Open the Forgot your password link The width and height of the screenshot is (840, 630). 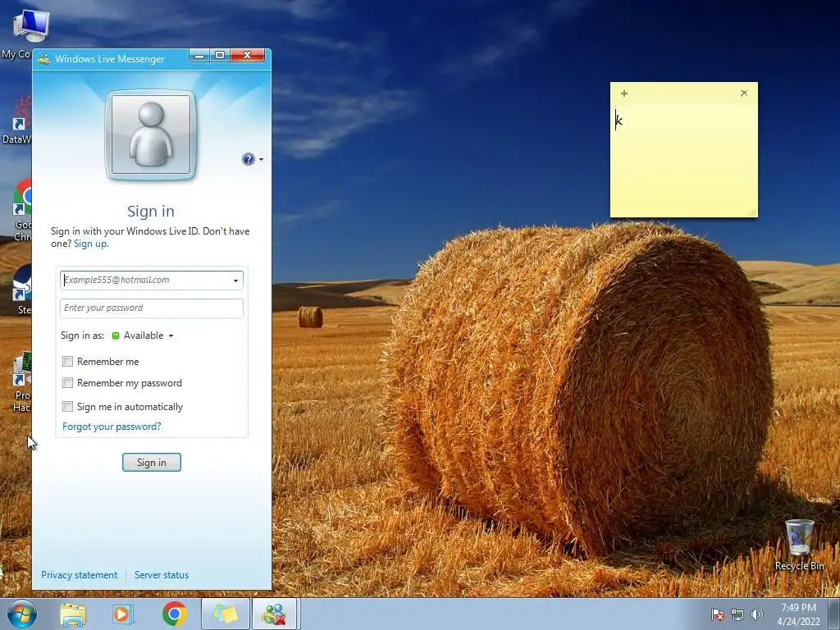coord(112,427)
